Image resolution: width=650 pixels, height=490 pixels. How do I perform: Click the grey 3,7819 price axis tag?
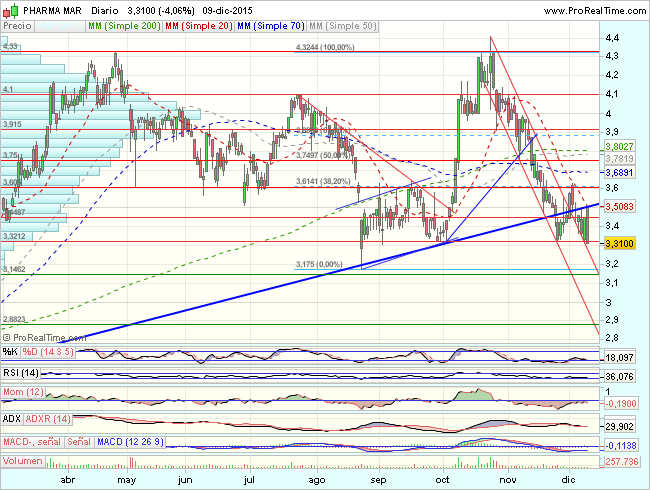coord(619,159)
